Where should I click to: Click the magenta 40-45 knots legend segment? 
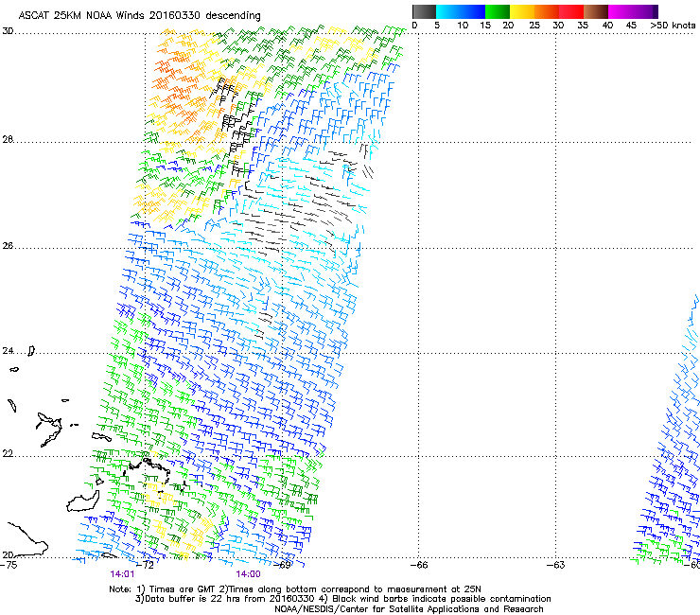621,11
